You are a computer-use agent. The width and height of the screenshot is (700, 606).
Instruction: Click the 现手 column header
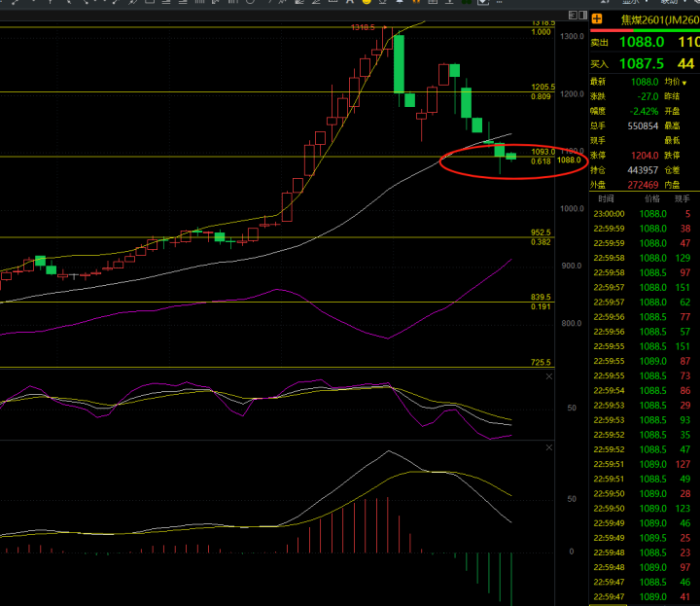[x=682, y=197]
